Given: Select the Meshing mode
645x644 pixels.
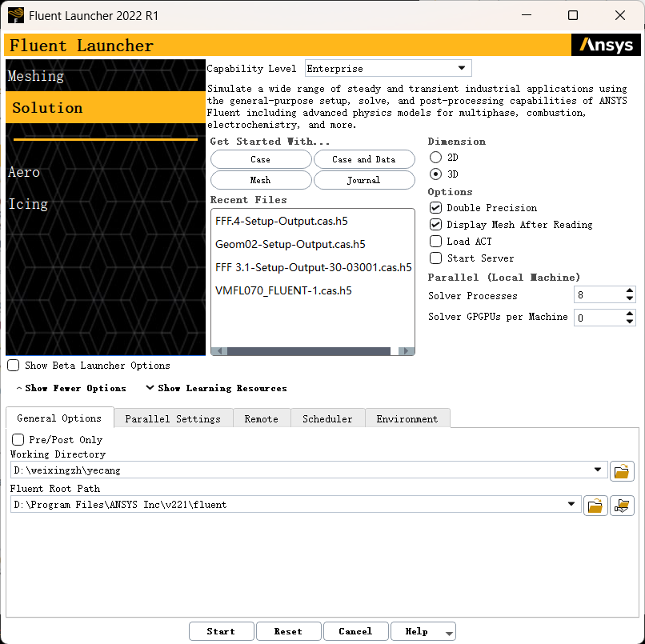Looking at the screenshot, I should point(106,76).
